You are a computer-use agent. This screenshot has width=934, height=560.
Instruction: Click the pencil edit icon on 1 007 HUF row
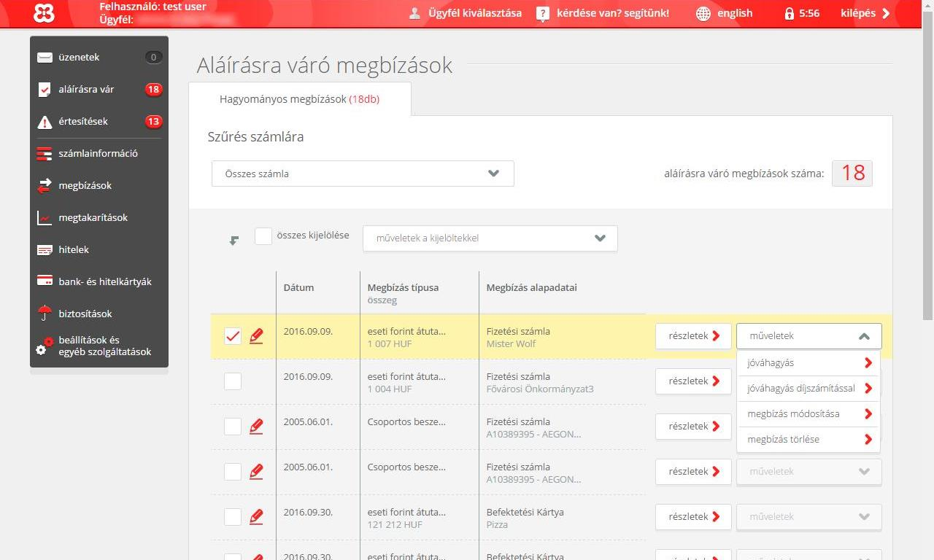(x=256, y=336)
